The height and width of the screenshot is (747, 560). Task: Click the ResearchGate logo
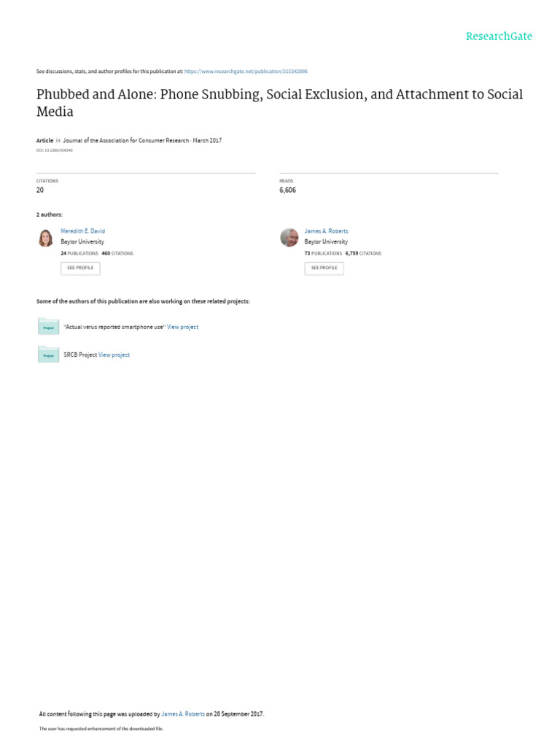(x=499, y=36)
